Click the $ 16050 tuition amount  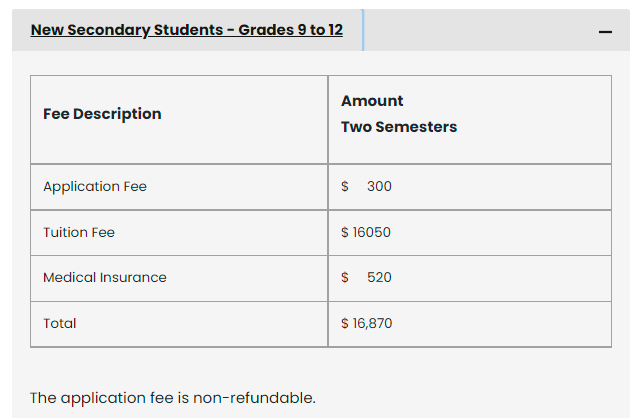[366, 232]
